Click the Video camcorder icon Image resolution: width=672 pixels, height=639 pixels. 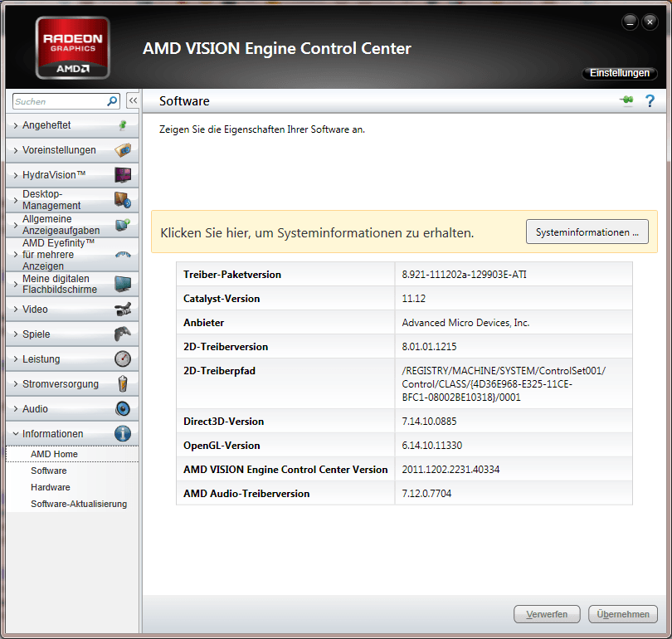pyautogui.click(x=123, y=309)
